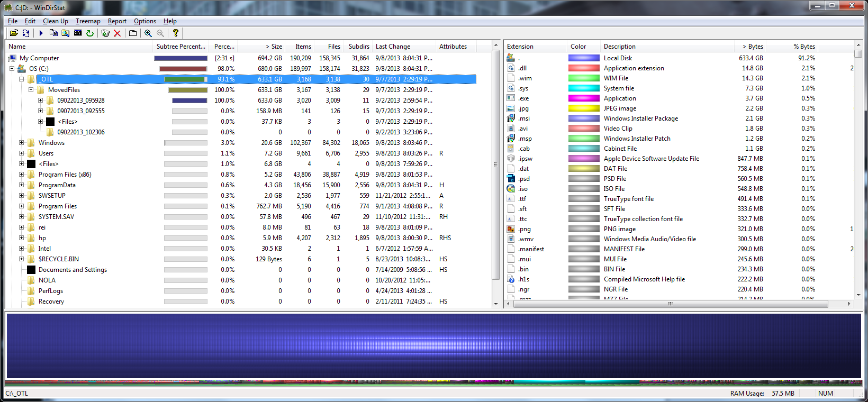Viewport: 868px width, 402px height.
Task: Expand the Users folder node
Action: point(21,153)
